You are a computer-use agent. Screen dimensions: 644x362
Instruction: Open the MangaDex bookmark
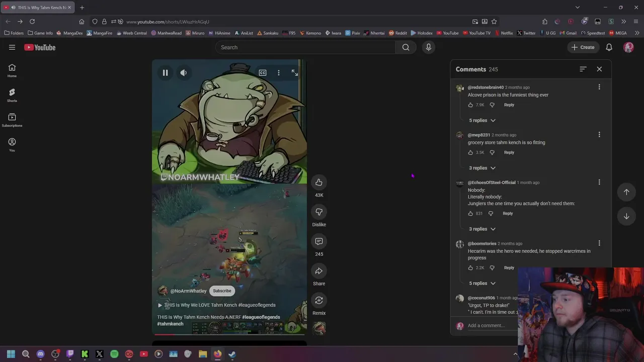pos(69,33)
